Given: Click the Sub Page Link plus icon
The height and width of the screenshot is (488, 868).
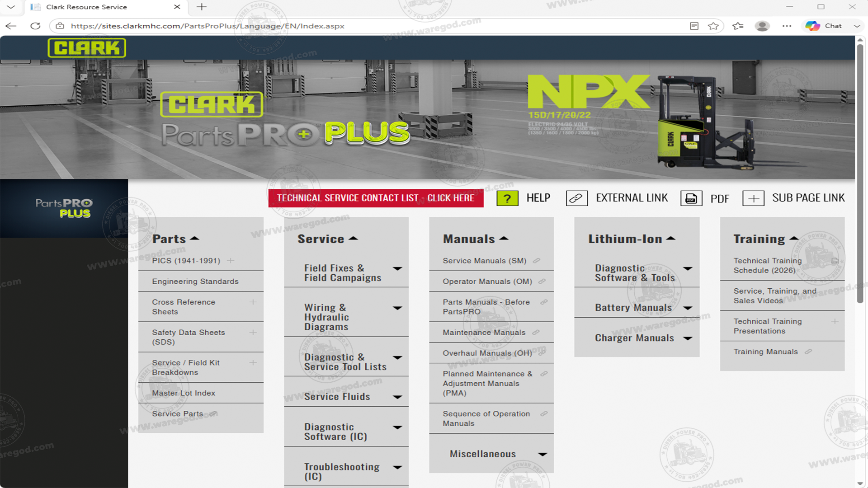Looking at the screenshot, I should tap(753, 198).
